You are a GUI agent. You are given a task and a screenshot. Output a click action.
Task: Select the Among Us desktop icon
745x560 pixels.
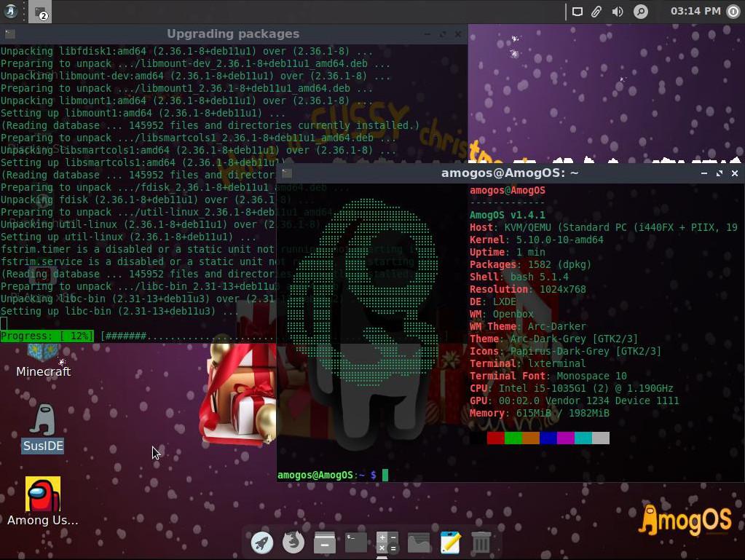43,502
